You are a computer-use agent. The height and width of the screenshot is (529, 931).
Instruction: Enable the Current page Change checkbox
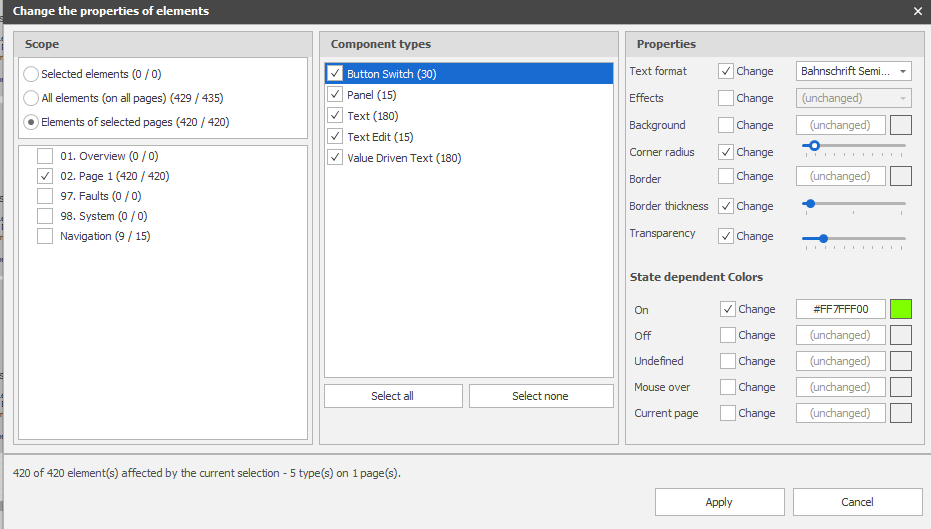[x=728, y=413]
